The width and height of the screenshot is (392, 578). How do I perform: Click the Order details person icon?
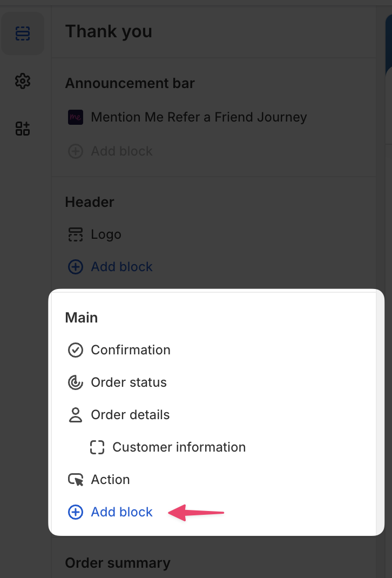tap(76, 415)
